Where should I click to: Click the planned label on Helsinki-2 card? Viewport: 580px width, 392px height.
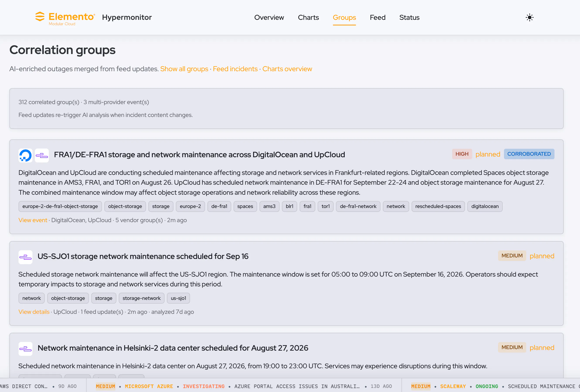[542, 347]
